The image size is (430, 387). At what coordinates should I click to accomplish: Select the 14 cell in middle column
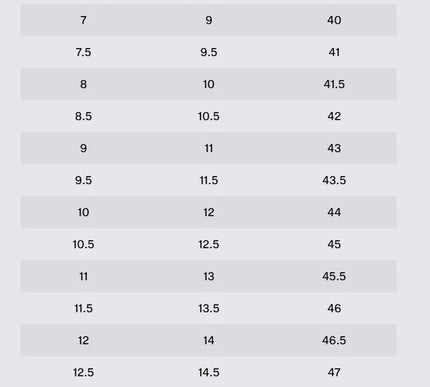(x=209, y=340)
